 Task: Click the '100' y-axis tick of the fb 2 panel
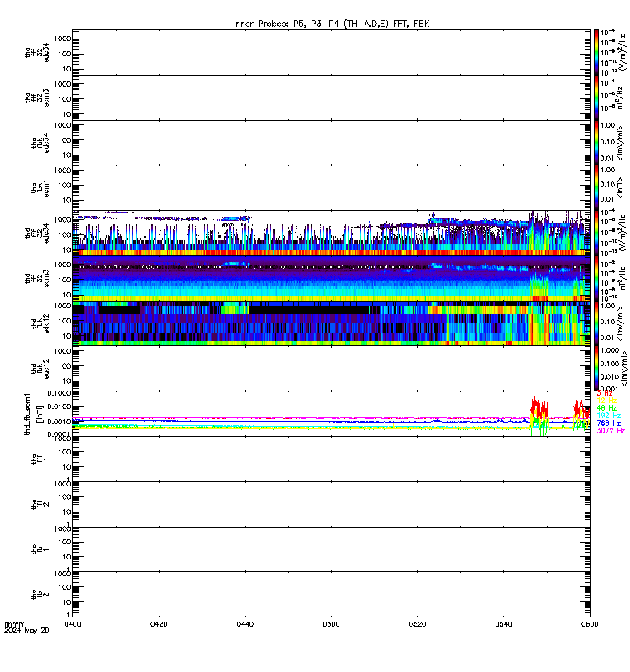click(x=65, y=587)
